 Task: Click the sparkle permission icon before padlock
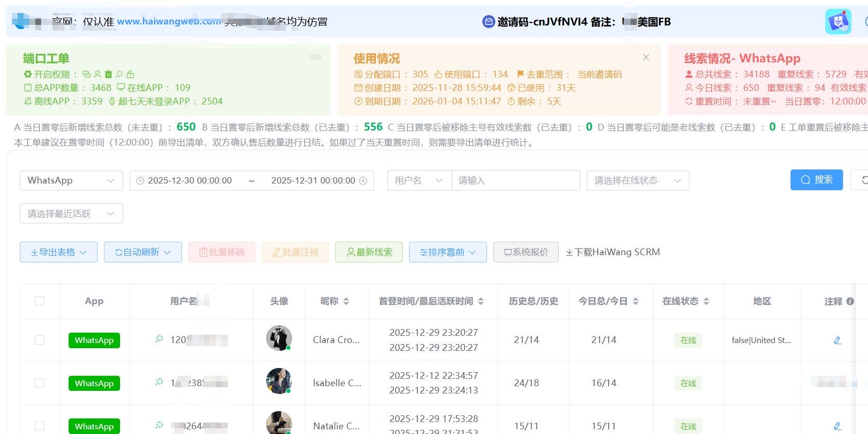click(120, 74)
